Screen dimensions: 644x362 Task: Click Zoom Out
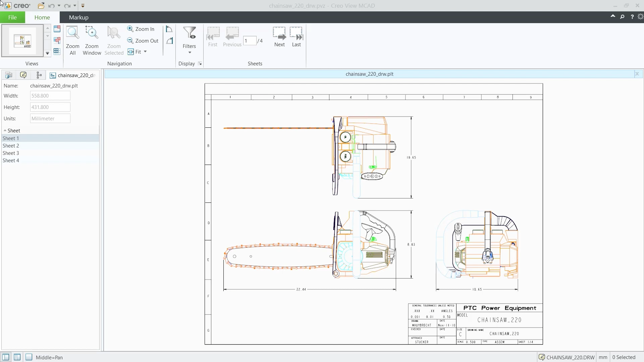[143, 41]
